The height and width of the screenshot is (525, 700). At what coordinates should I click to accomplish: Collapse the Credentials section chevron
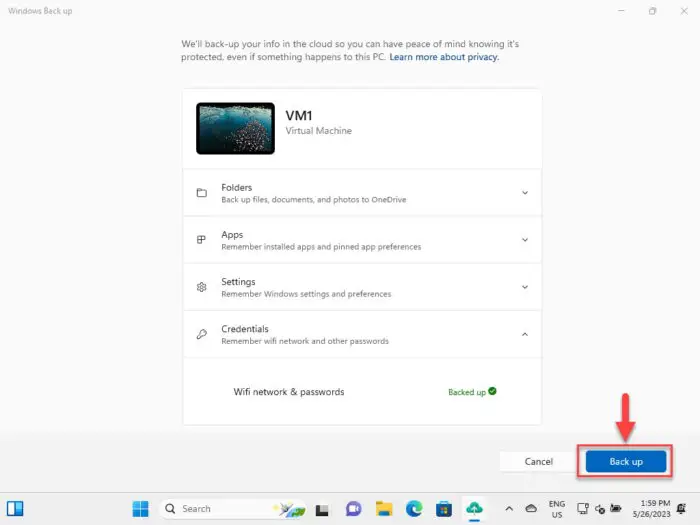pyautogui.click(x=525, y=334)
